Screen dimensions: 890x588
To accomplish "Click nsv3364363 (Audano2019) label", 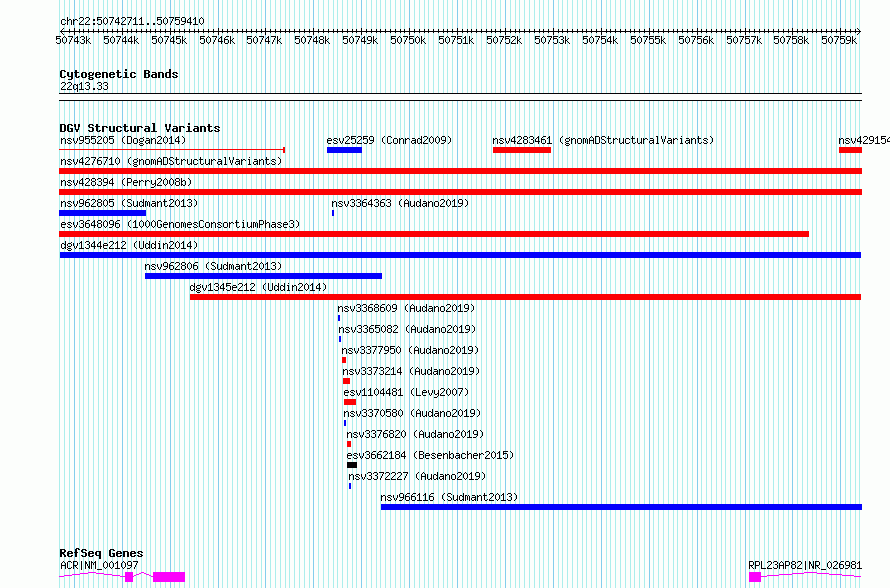I will pos(400,203).
